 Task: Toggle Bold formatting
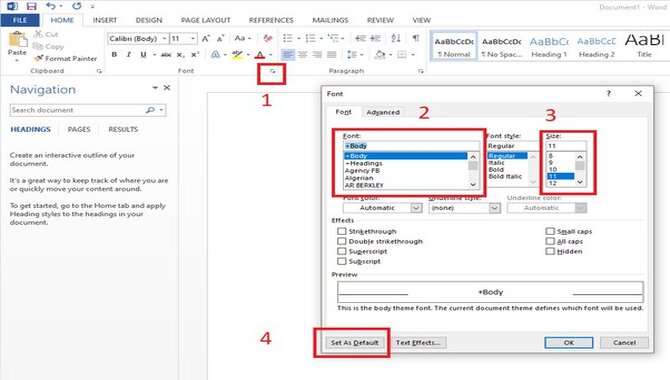click(114, 55)
